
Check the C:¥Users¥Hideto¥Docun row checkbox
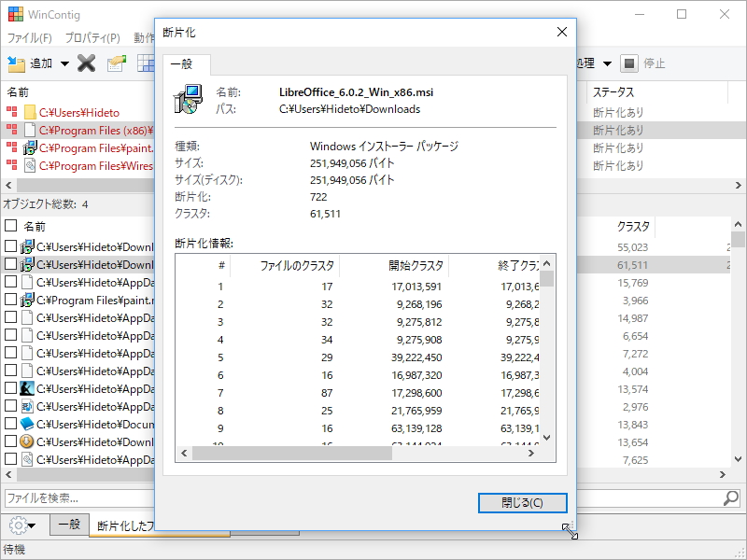[10, 424]
